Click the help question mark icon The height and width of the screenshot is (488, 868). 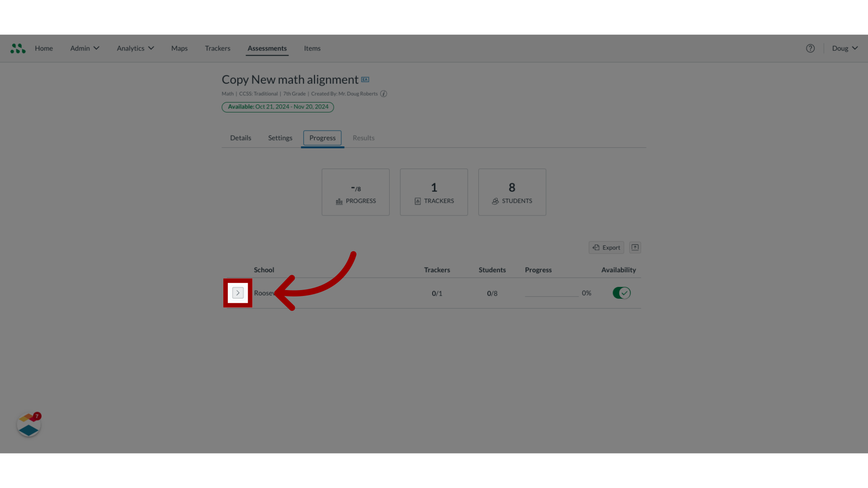[810, 48]
